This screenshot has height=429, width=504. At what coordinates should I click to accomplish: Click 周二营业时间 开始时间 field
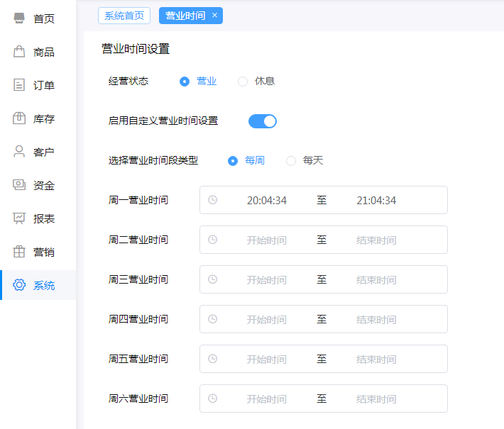267,240
